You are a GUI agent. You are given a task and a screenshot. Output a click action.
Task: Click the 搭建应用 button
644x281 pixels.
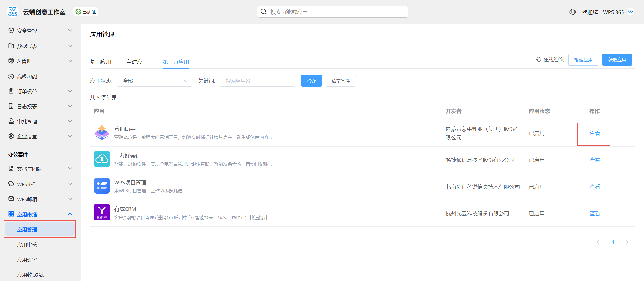coord(583,60)
